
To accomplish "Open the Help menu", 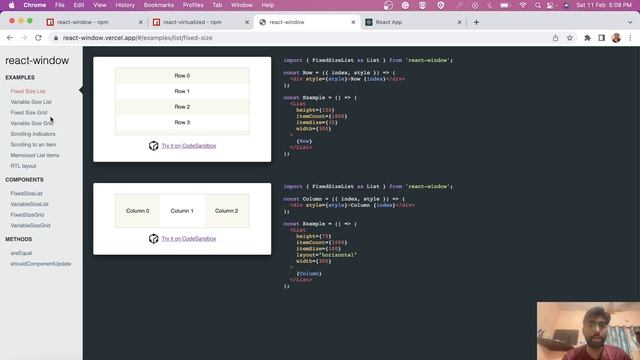I will point(268,5).
